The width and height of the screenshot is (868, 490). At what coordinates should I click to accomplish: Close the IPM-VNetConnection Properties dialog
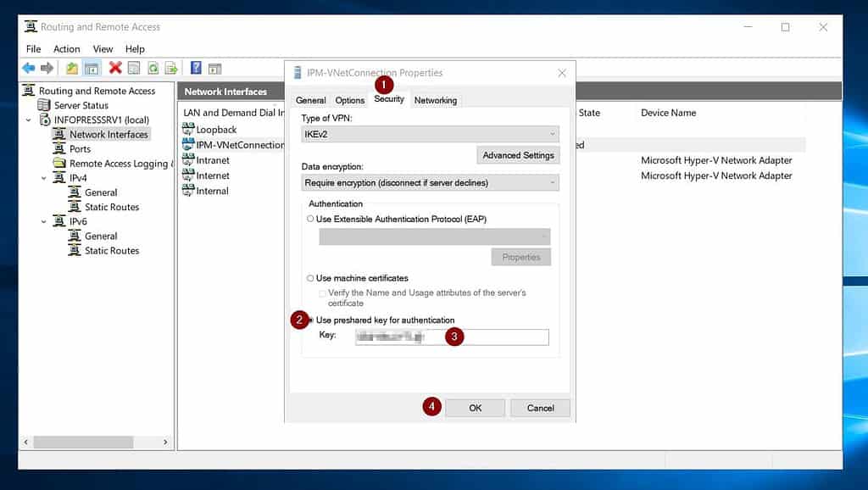coord(562,73)
